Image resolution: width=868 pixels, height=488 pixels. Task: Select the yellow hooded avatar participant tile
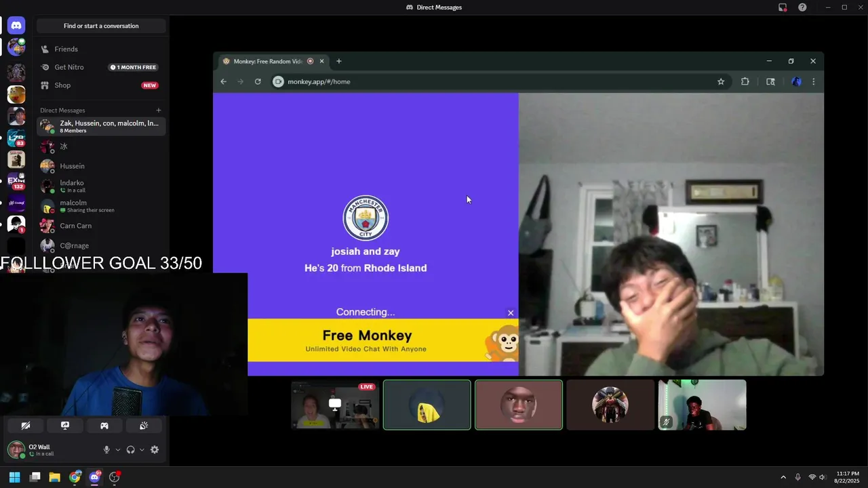point(427,405)
